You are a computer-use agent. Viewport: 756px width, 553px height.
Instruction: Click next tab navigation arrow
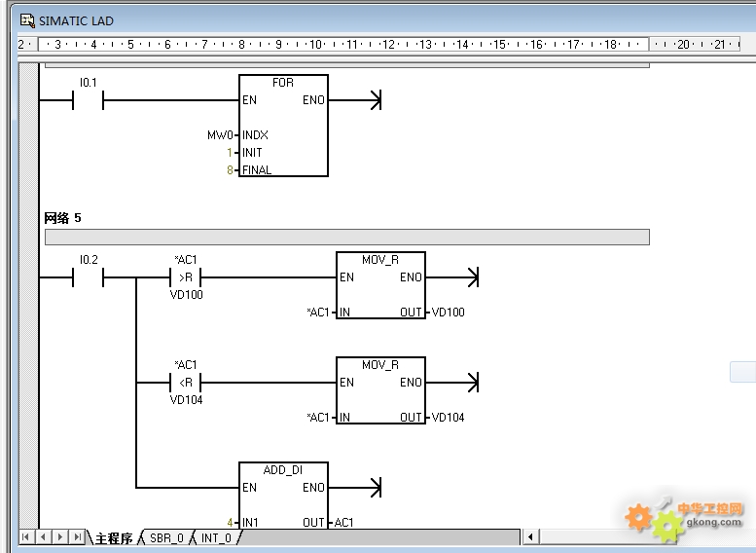[x=59, y=536]
